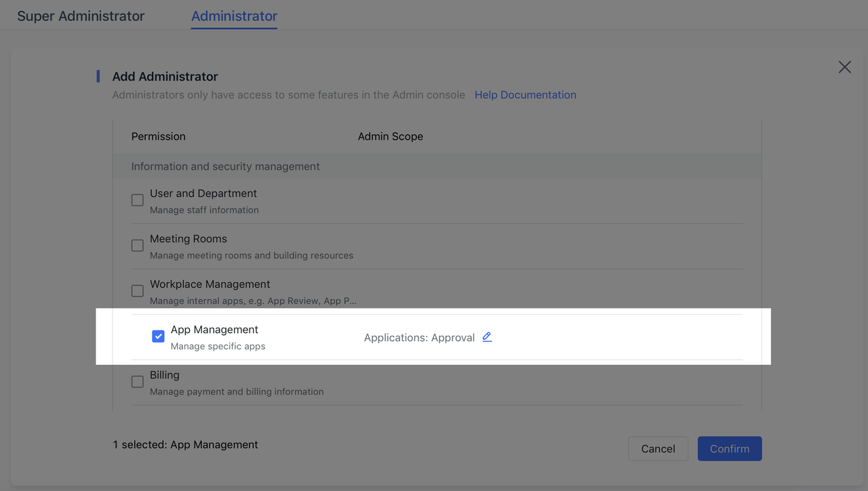868x491 pixels.
Task: Select the Administrator tab
Action: pos(233,16)
